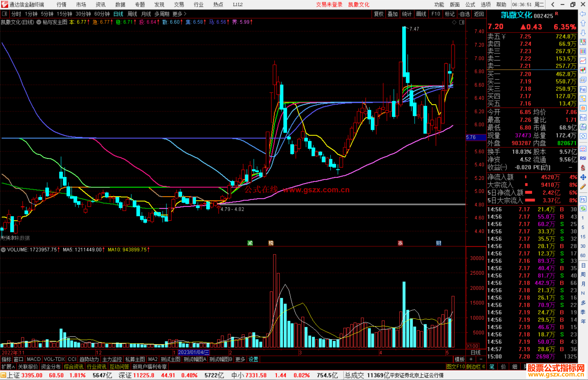
Task: Click the F12 sidebar icon
Action: [583, 118]
